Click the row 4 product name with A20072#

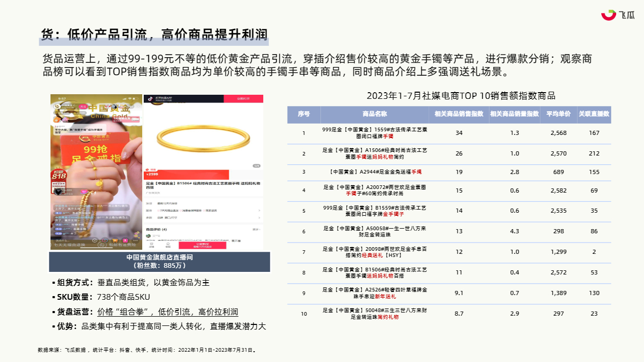coord(375,190)
